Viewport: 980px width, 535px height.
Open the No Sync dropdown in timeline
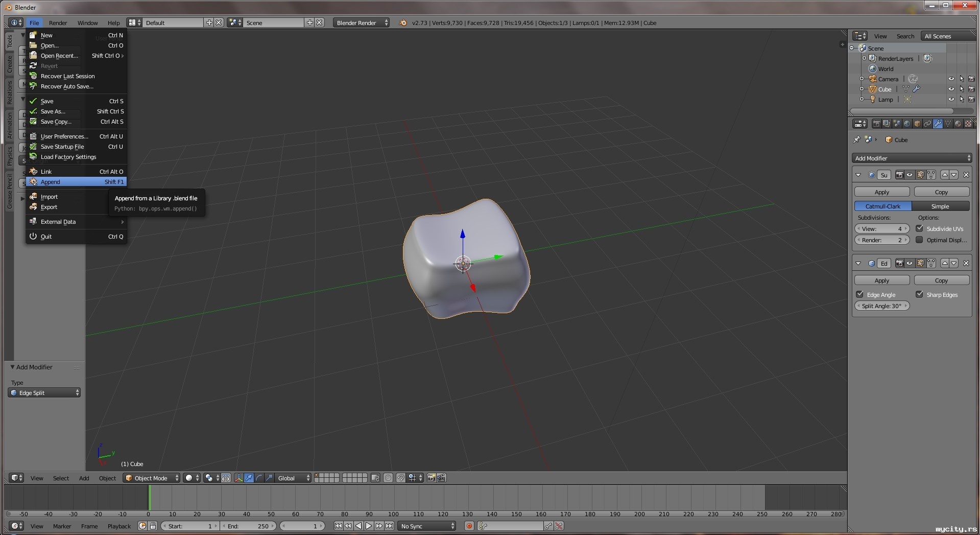pos(427,526)
